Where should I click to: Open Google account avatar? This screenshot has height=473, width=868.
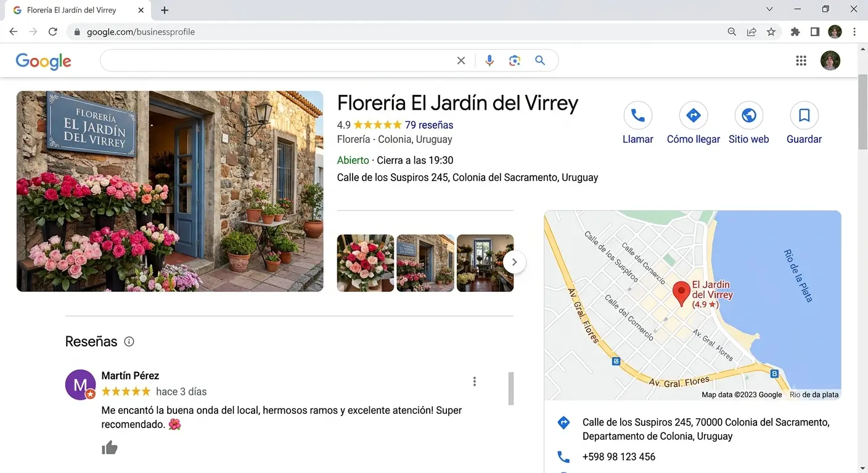[830, 60]
